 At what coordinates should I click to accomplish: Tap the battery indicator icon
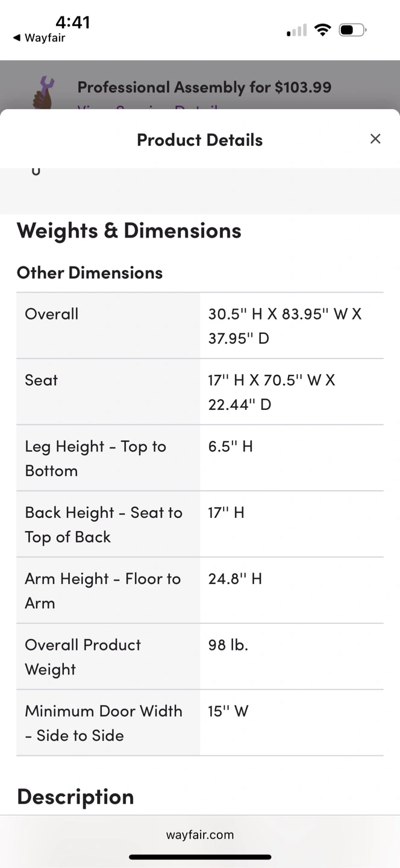pyautogui.click(x=353, y=30)
